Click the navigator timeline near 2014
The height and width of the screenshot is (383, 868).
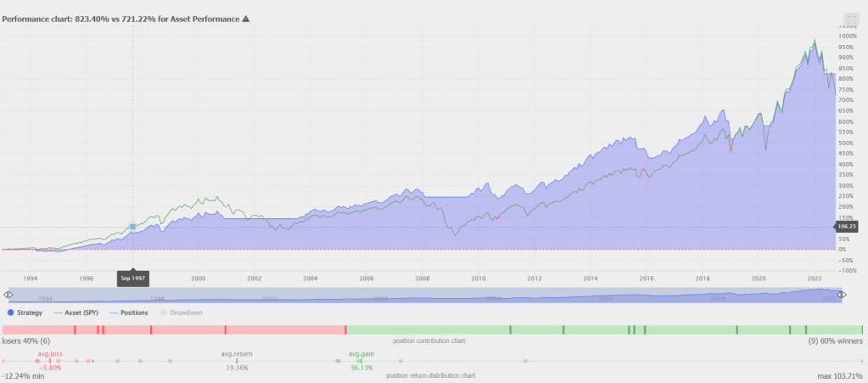(x=606, y=295)
